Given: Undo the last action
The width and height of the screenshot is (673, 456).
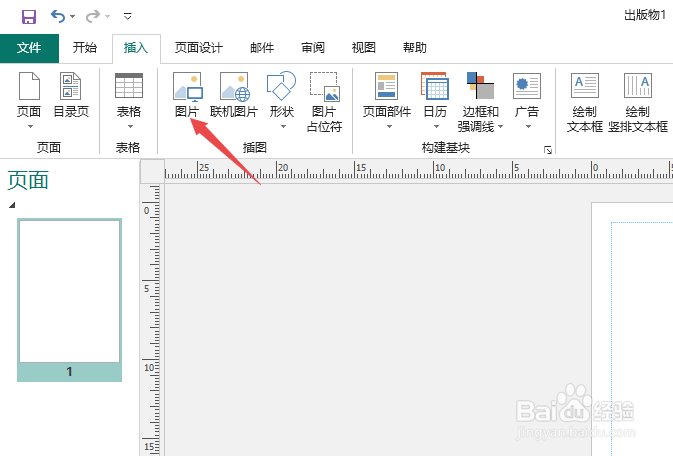Looking at the screenshot, I should (58, 16).
